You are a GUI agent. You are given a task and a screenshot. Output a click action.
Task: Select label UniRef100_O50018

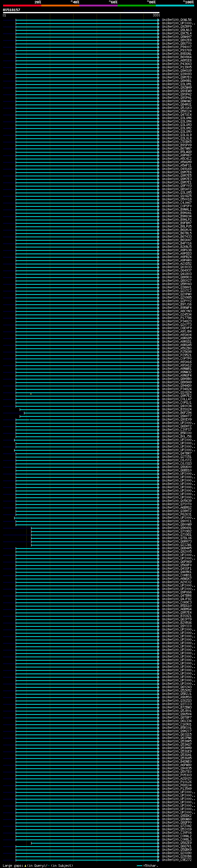[x=177, y=199]
